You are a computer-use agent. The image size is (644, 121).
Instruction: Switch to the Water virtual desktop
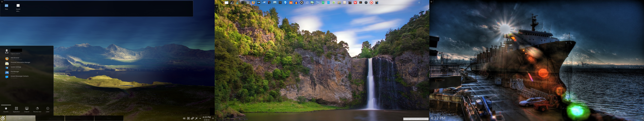(109, 118)
